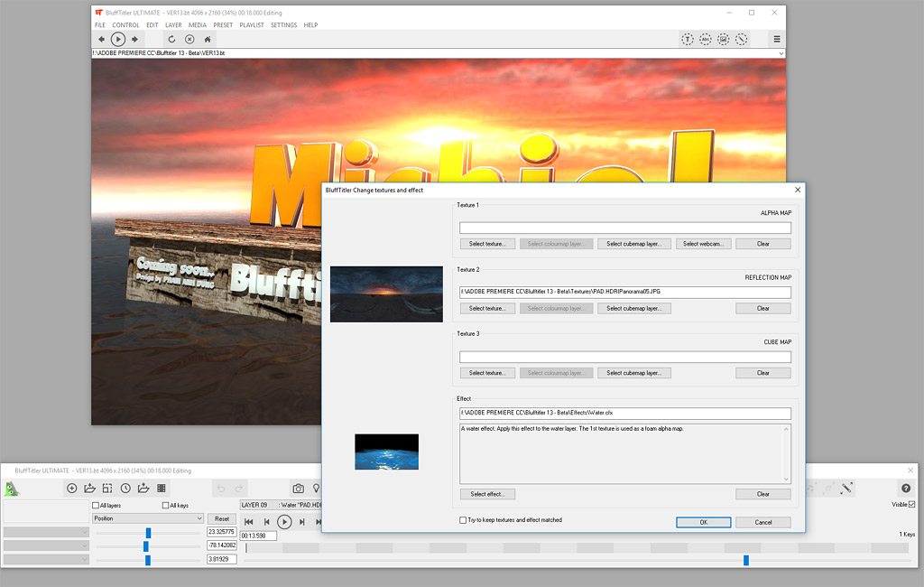Toggle the Visible checkbox
924x587 pixels.
[x=911, y=504]
